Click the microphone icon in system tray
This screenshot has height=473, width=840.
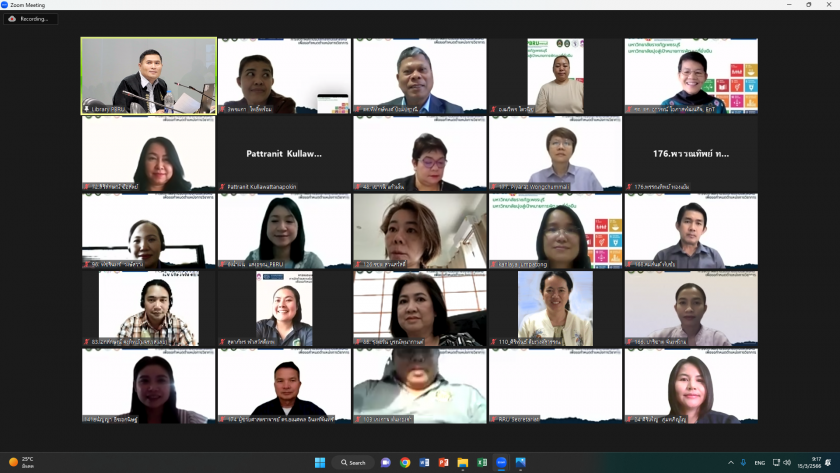(743, 462)
